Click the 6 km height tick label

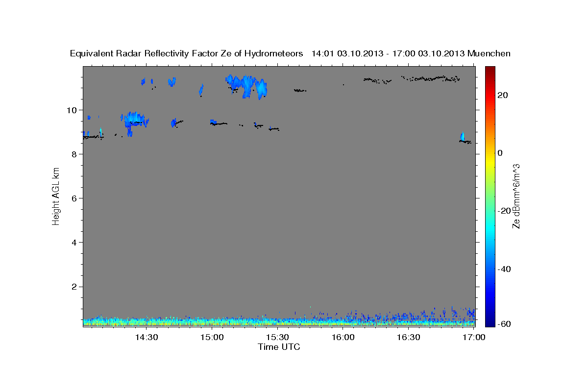(75, 198)
